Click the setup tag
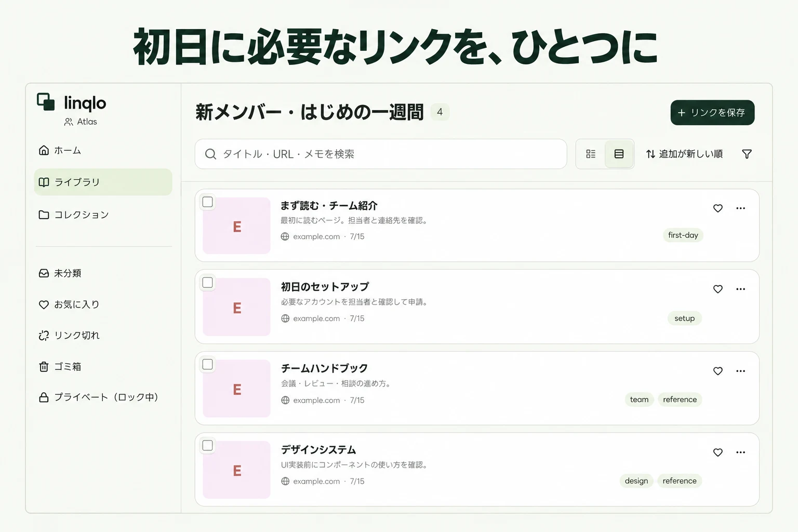 point(685,318)
